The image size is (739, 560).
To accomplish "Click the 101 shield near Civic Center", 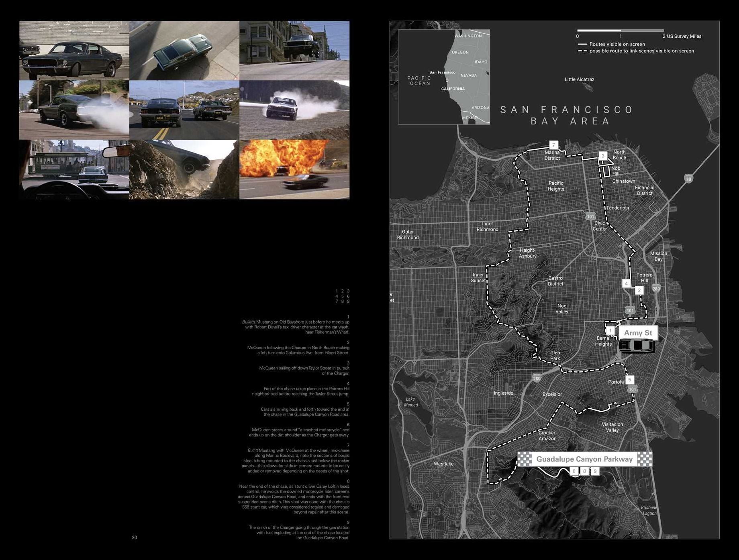I will [x=590, y=216].
